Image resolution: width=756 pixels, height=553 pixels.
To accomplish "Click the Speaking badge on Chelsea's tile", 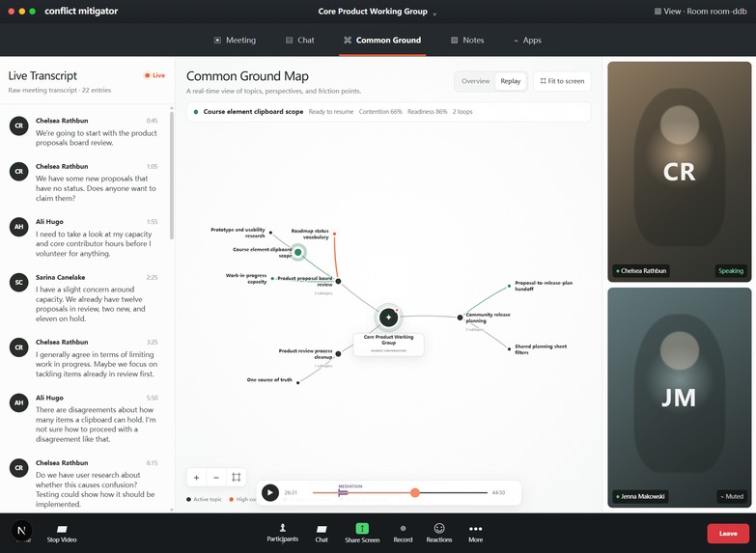I will tap(731, 270).
